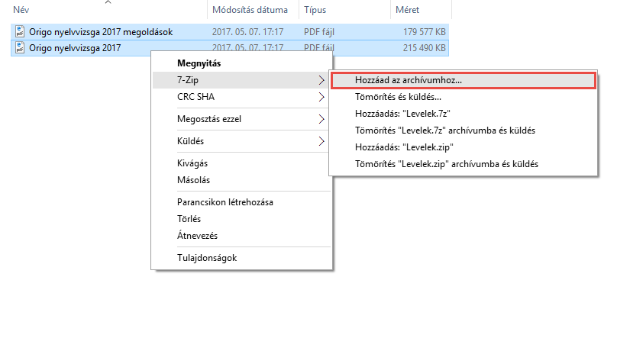The width and height of the screenshot is (617, 364).
Task: Choose Átnevezés from the context menu
Action: [241, 236]
